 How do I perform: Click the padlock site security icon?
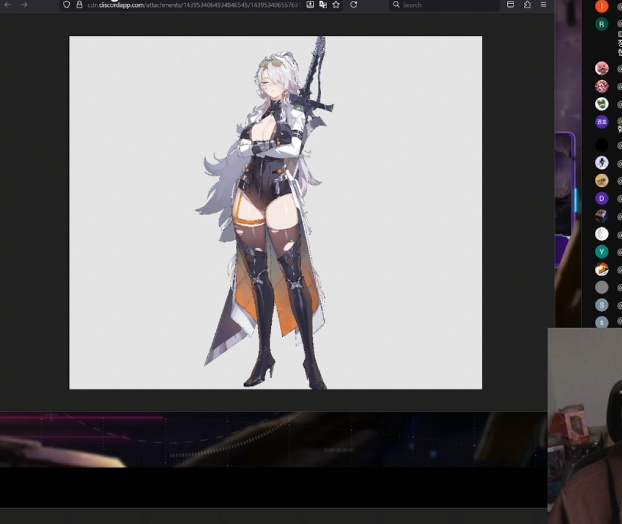pos(79,5)
